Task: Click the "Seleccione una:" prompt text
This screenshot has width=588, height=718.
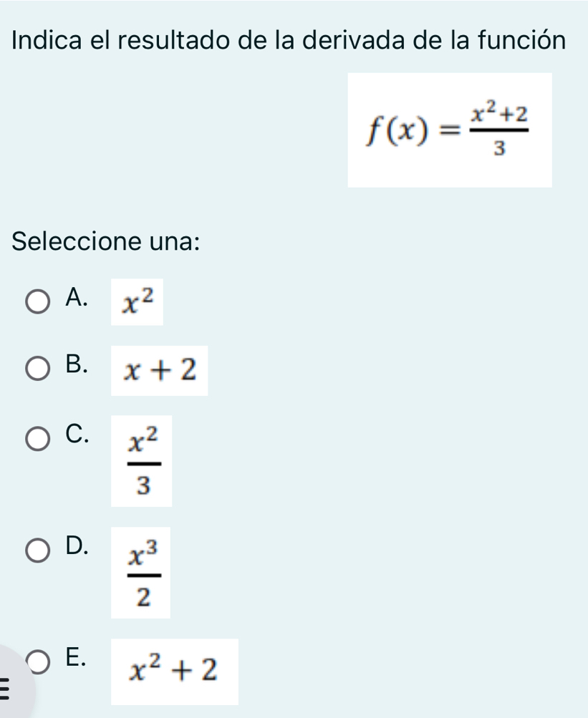Action: click(105, 241)
